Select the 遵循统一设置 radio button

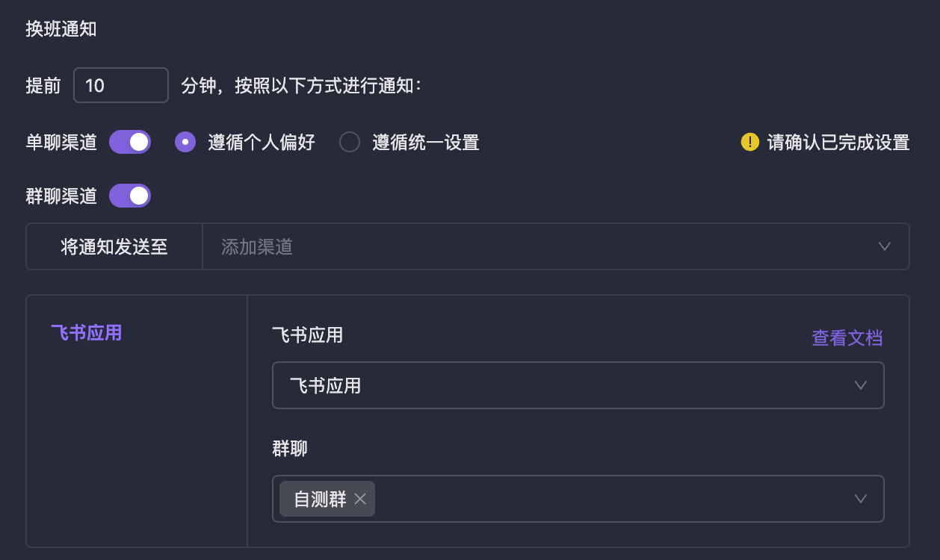tap(349, 141)
